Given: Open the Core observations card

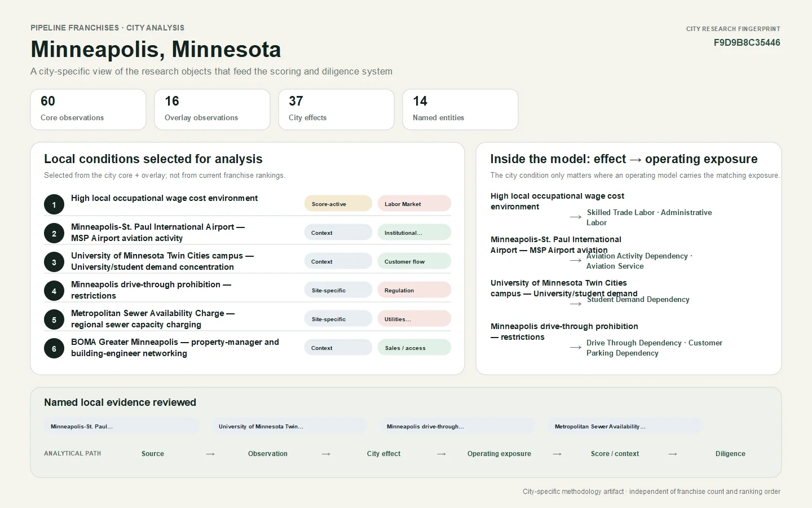Looking at the screenshot, I should (89, 110).
